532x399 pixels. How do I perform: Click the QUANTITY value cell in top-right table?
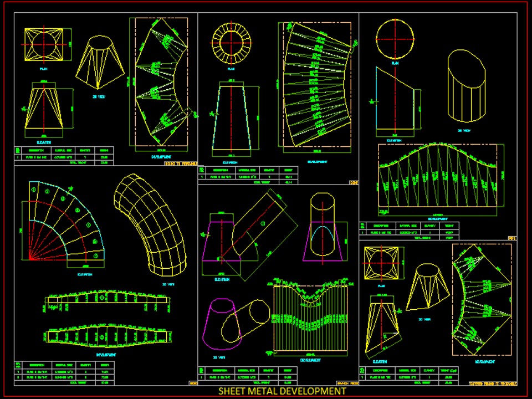click(x=429, y=232)
